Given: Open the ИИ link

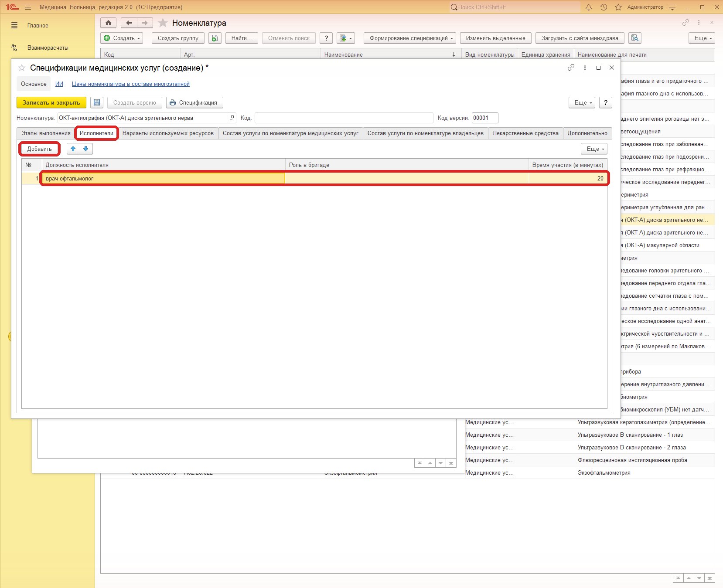Looking at the screenshot, I should (x=59, y=84).
